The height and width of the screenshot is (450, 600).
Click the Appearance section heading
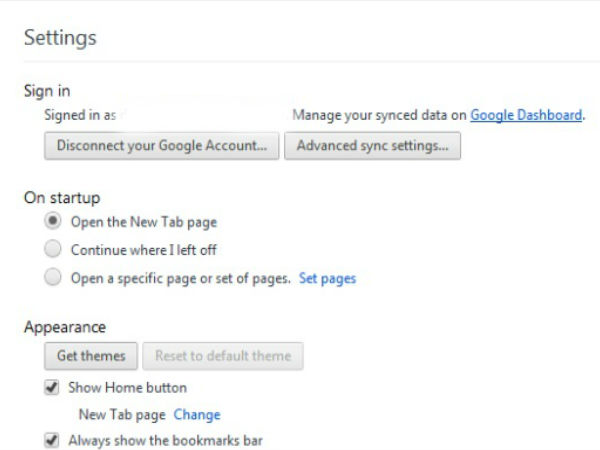pyautogui.click(x=65, y=327)
